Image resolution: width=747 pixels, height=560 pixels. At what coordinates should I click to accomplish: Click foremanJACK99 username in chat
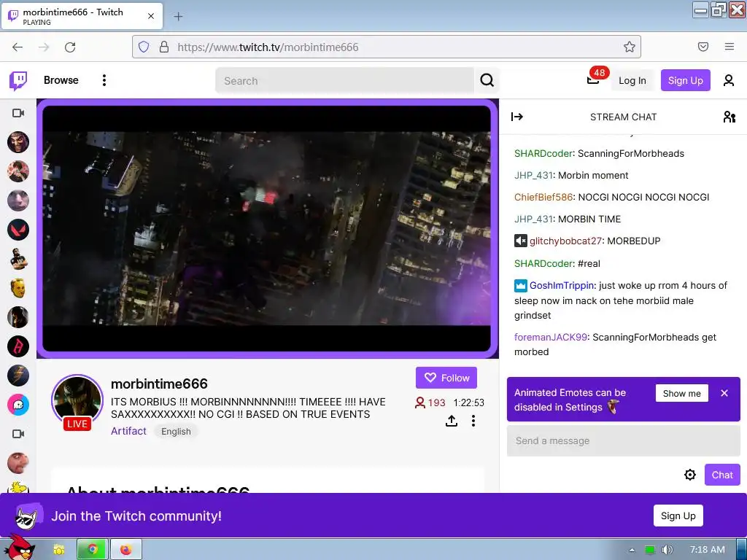click(550, 337)
